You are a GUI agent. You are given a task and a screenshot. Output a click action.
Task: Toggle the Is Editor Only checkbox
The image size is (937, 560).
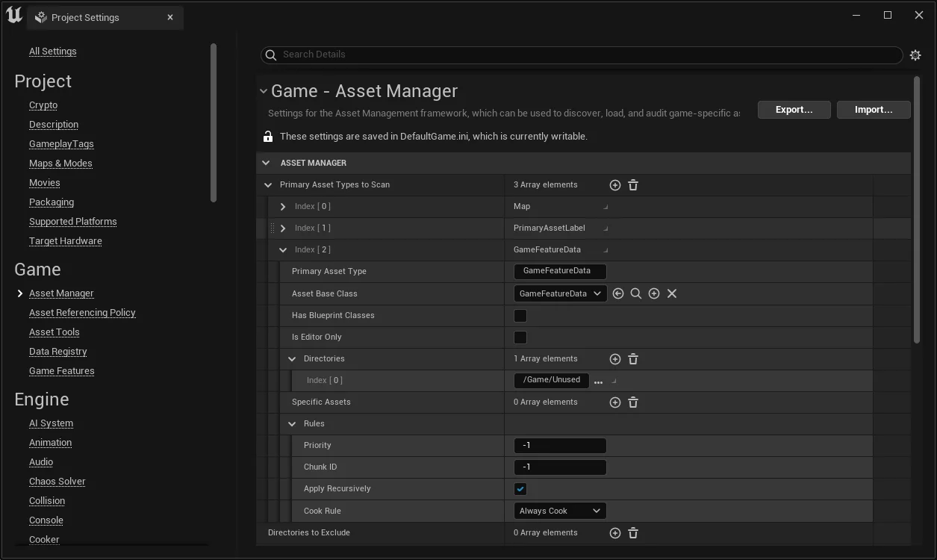click(520, 337)
